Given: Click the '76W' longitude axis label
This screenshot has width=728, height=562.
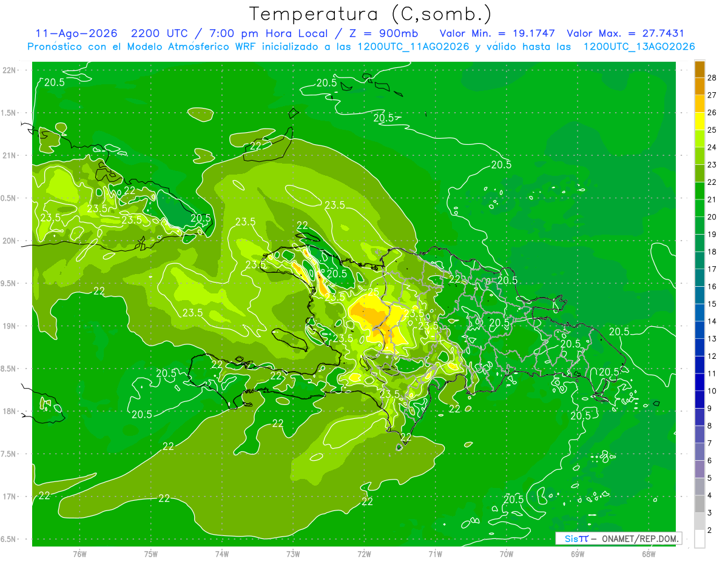Looking at the screenshot, I should (79, 554).
